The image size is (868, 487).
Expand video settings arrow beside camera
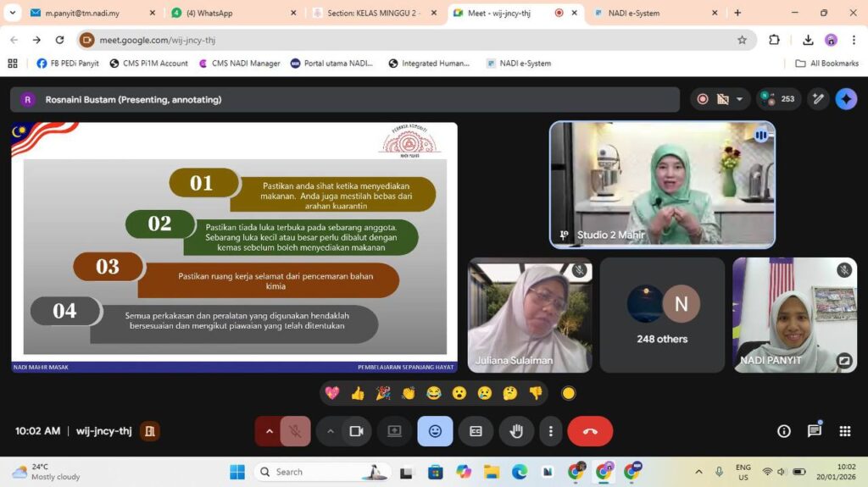330,431
